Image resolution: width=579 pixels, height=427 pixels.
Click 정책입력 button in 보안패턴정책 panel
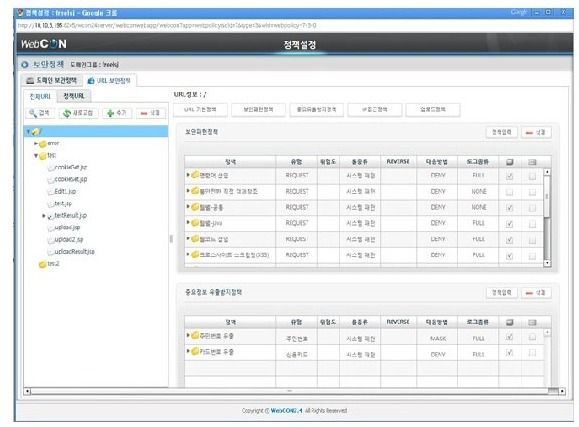coord(501,132)
